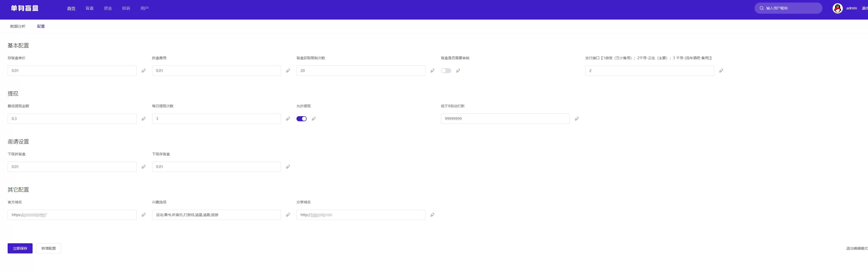Click edit icon next to 支付接口 field
Image resolution: width=868 pixels, height=272 pixels.
[x=721, y=71]
